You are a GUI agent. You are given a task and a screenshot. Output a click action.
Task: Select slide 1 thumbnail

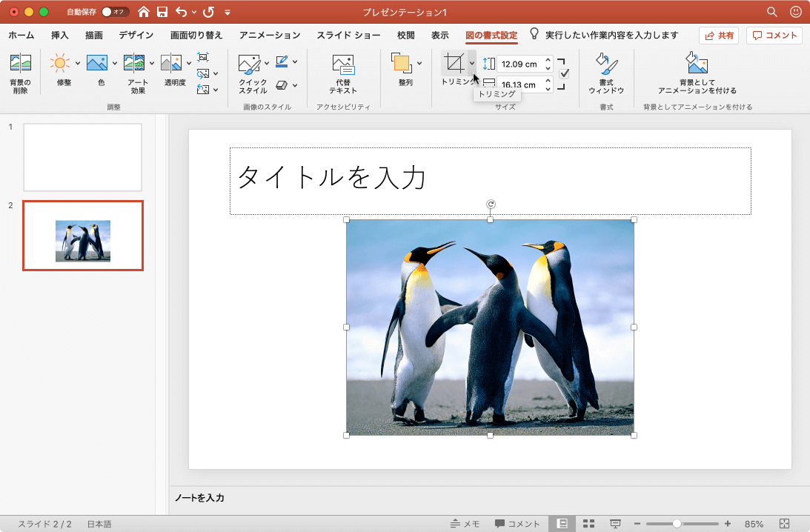point(82,157)
